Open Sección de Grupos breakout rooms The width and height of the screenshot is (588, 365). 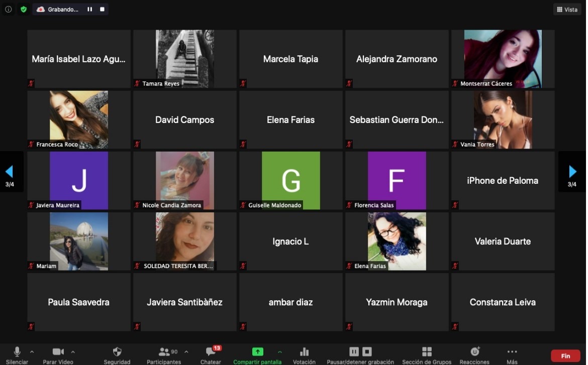coord(427,352)
